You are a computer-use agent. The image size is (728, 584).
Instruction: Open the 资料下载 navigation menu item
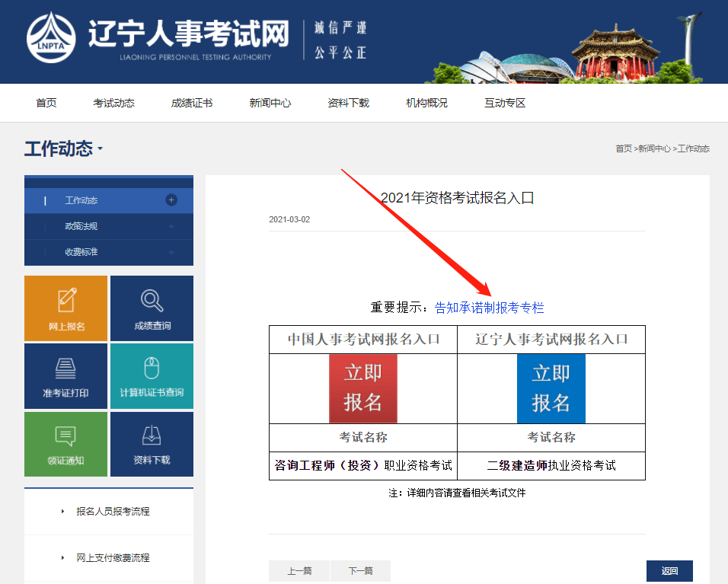(x=348, y=103)
